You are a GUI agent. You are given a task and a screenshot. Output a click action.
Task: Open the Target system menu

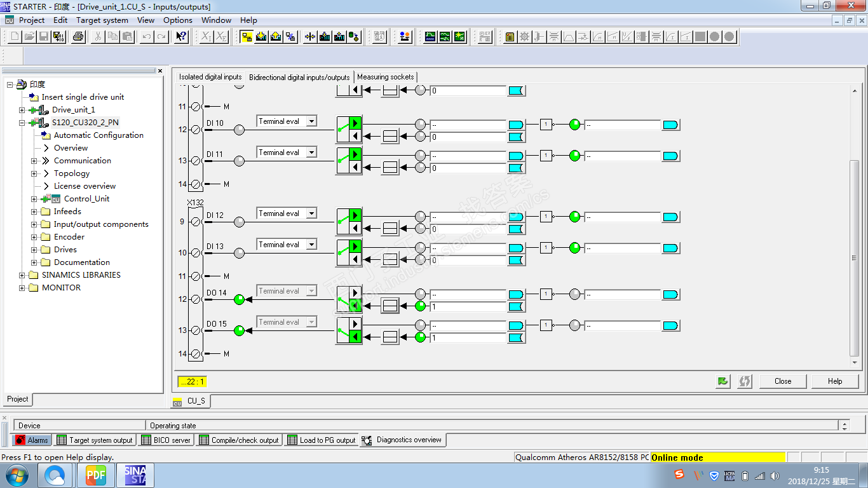pyautogui.click(x=102, y=20)
